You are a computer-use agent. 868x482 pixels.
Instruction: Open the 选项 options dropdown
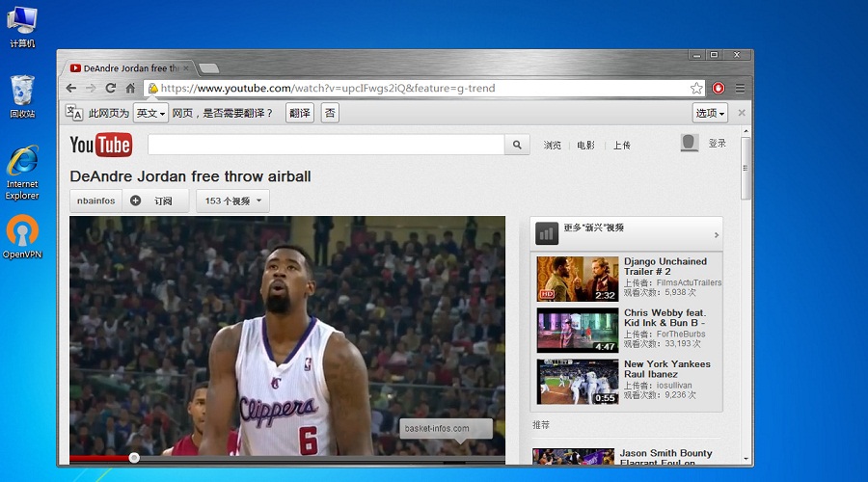pyautogui.click(x=710, y=113)
